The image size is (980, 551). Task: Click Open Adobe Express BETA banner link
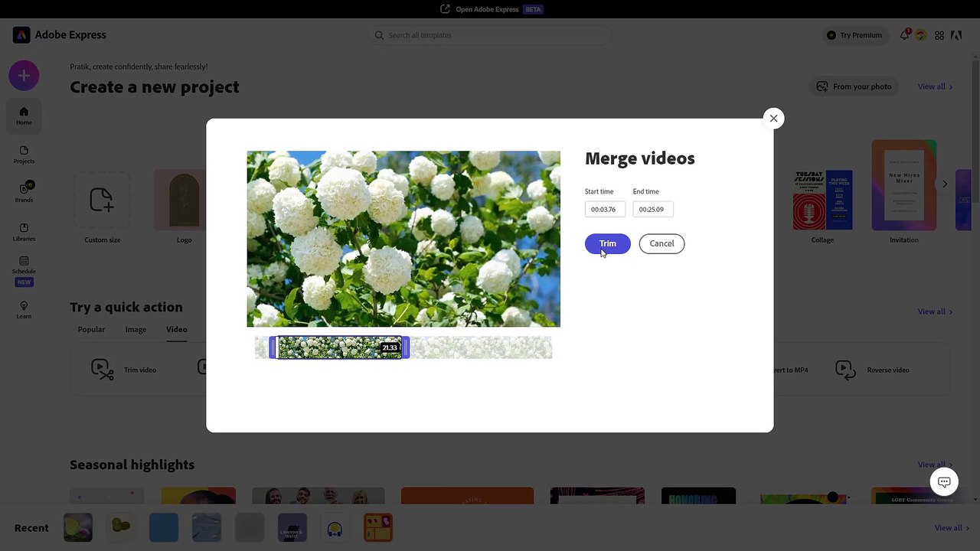(492, 9)
